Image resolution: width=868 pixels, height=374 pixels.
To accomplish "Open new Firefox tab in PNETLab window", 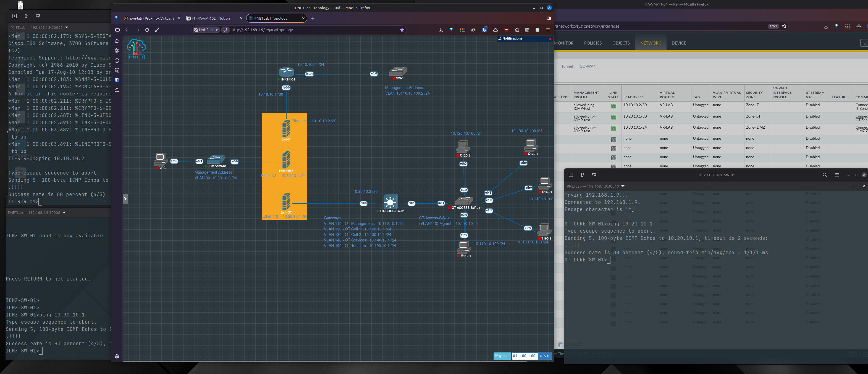I will (x=313, y=19).
